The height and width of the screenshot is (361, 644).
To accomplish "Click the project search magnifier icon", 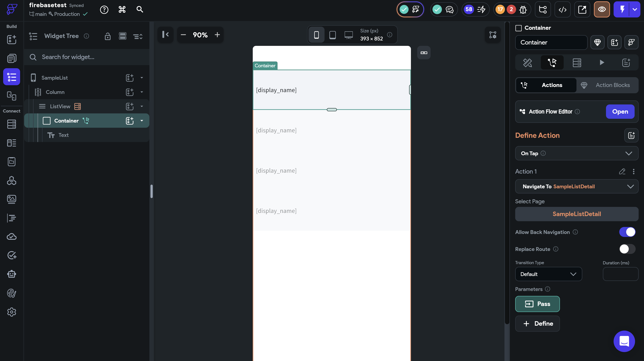I will [x=140, y=9].
